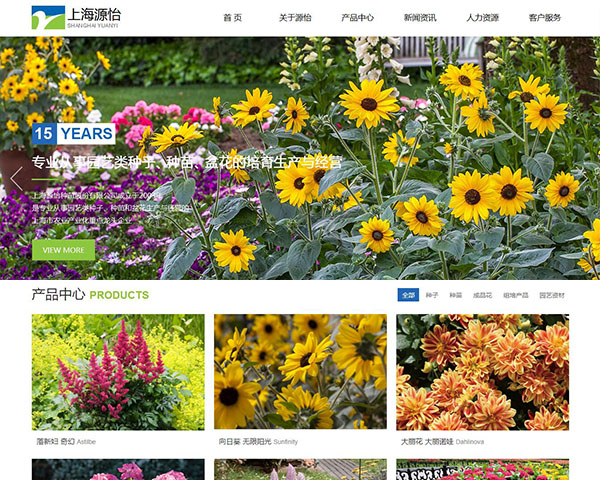
Task: Open the pink Astilbe product image
Action: 118,372
